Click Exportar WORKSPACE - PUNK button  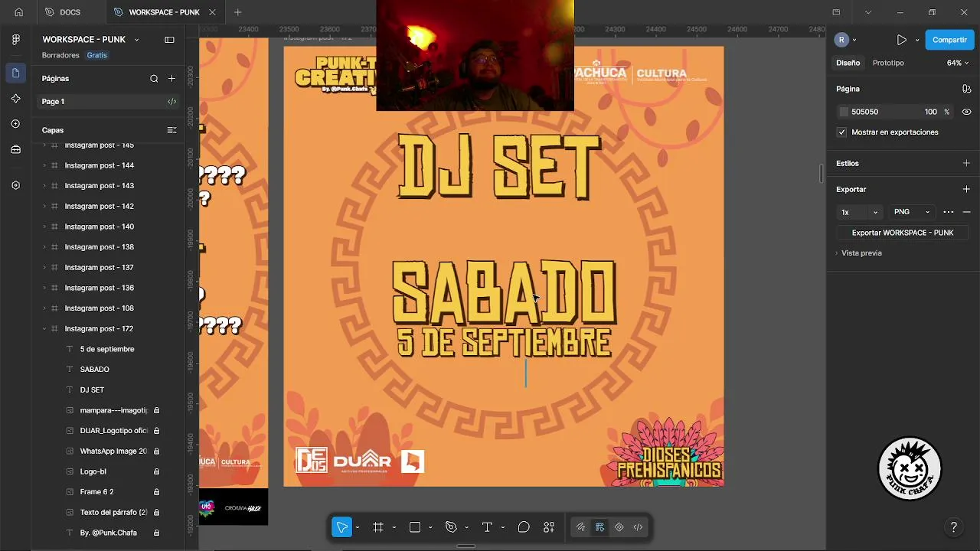point(903,233)
